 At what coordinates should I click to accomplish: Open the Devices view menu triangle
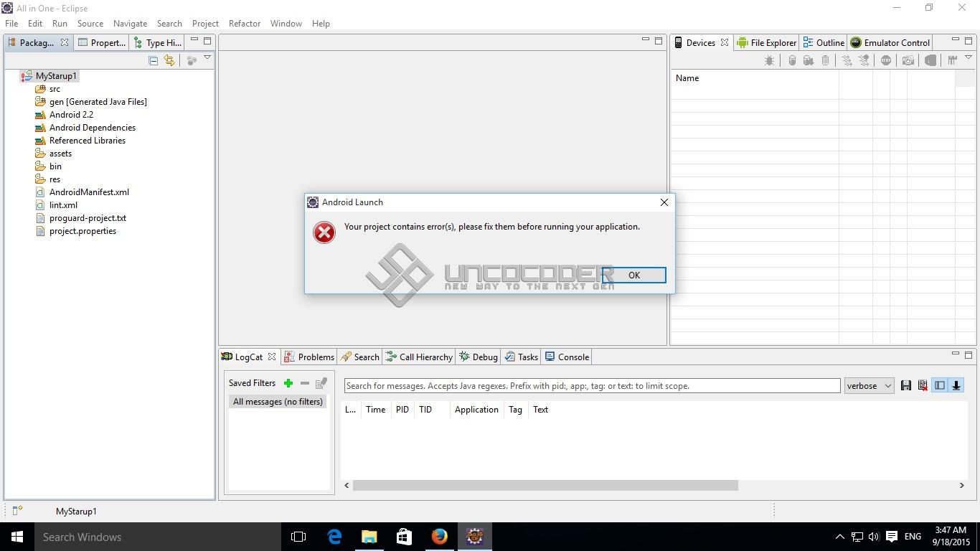969,57
